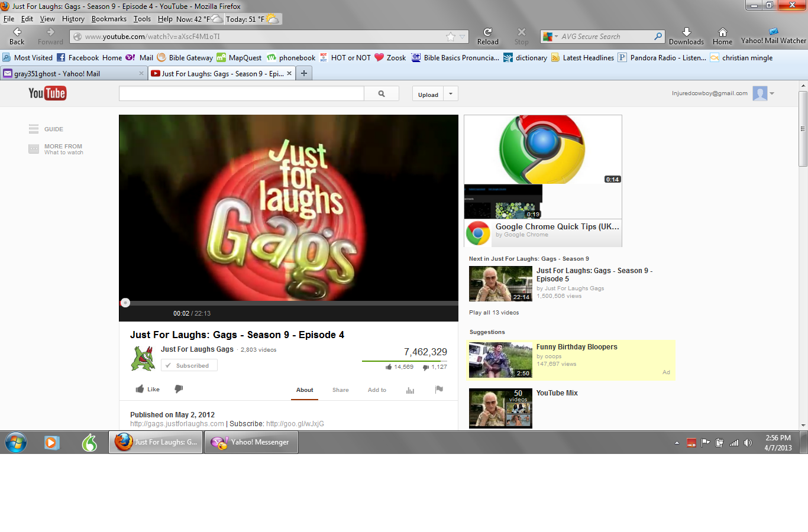Viewport: 808px width, 532px height.
Task: Open the green flame taskbar app
Action: (x=89, y=442)
